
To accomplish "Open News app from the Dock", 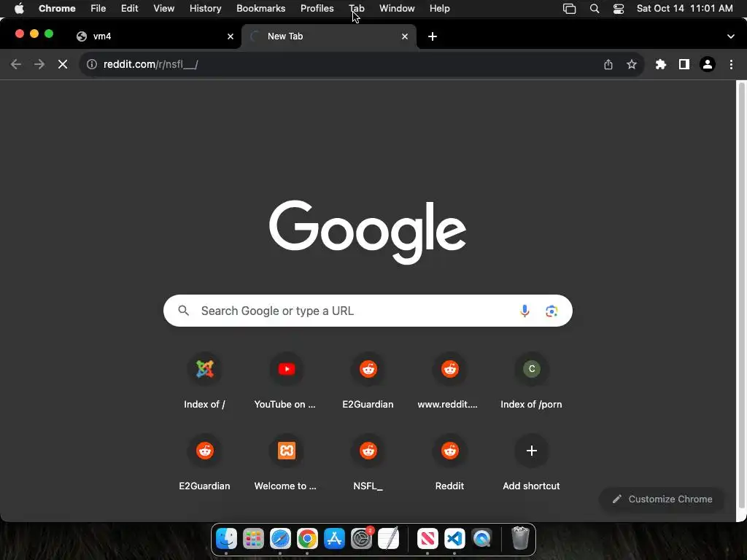I will (x=427, y=539).
